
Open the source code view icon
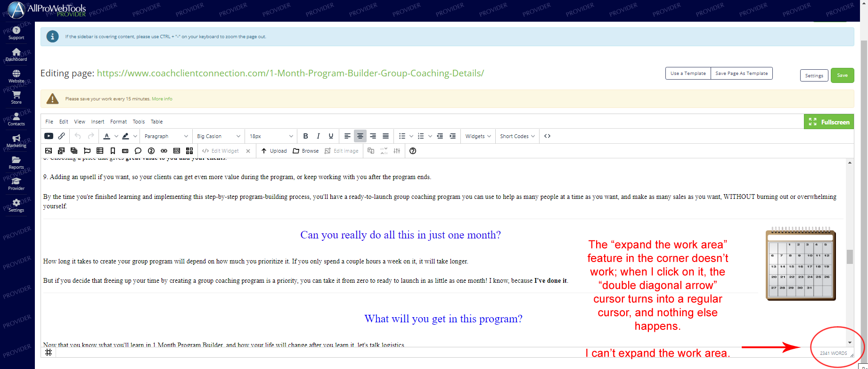(x=547, y=136)
